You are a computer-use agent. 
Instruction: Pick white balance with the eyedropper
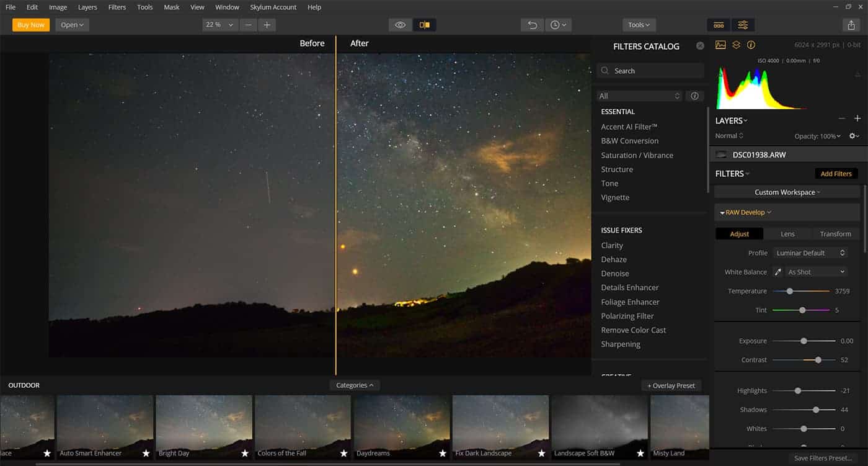point(778,272)
